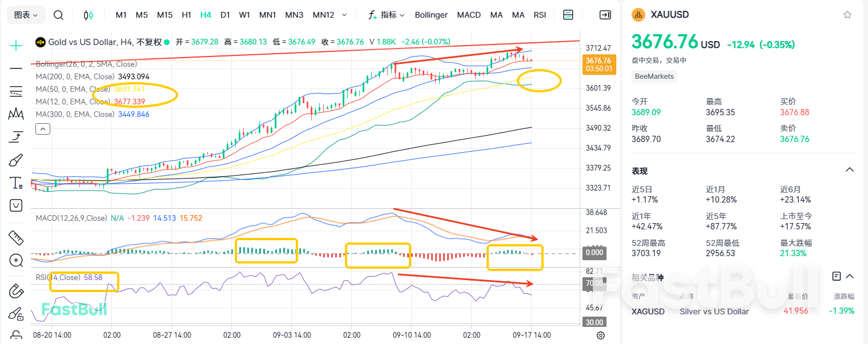Switch timeframe to D1
Viewport: 868px width, 344px height.
pyautogui.click(x=225, y=15)
